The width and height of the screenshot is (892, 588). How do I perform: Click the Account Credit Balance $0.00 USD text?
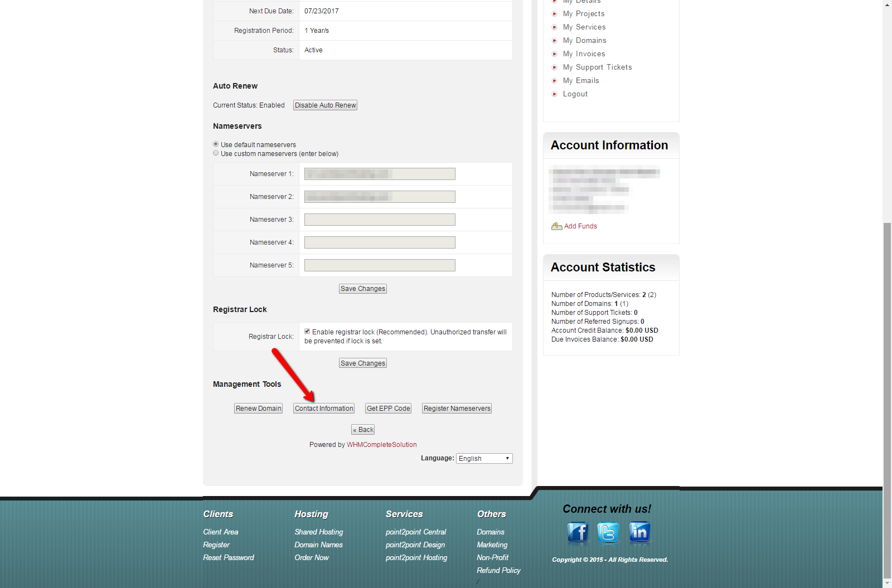point(605,331)
